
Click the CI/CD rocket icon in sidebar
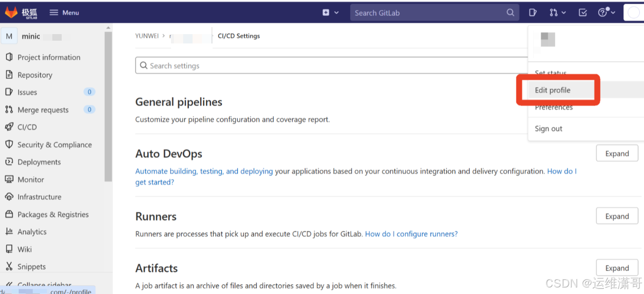(9, 127)
